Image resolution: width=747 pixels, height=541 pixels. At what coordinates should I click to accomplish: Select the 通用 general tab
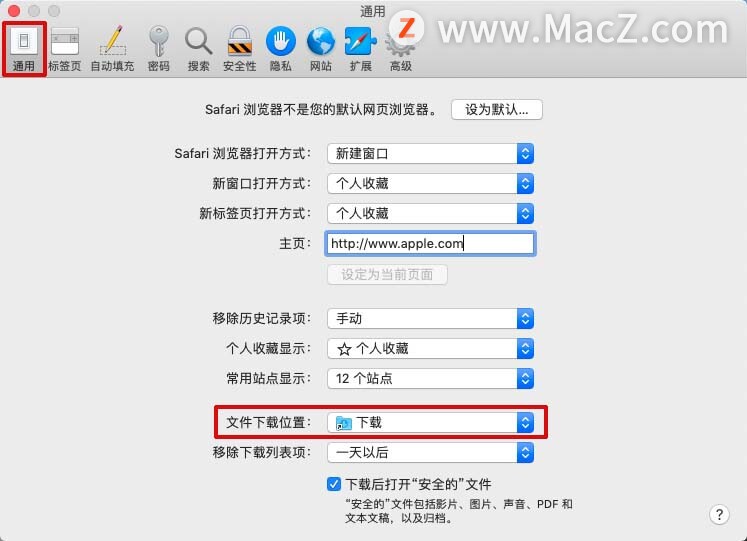click(24, 49)
